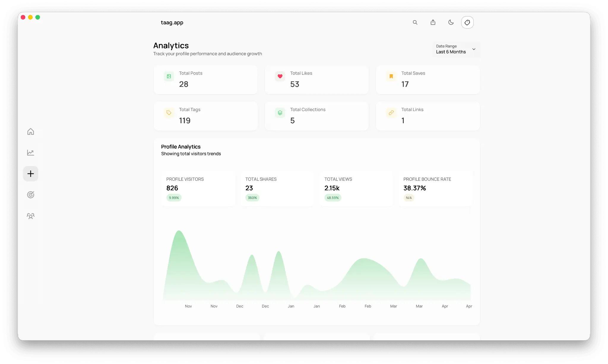Select the Profile Bounce Rate card

(x=435, y=189)
